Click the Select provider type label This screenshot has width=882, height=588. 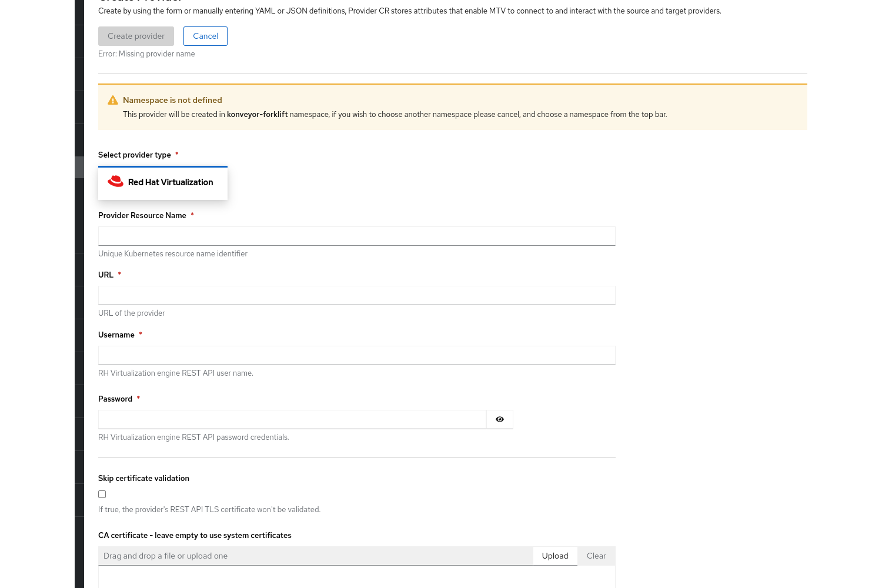pos(135,155)
